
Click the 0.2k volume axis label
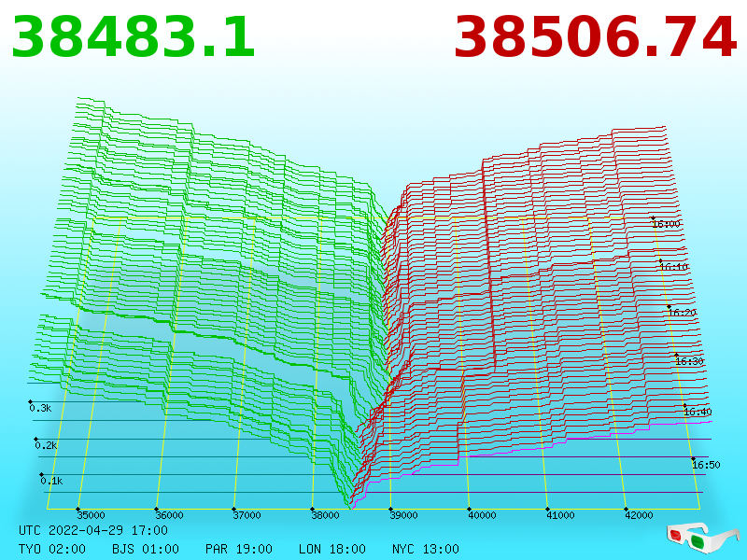coord(46,446)
